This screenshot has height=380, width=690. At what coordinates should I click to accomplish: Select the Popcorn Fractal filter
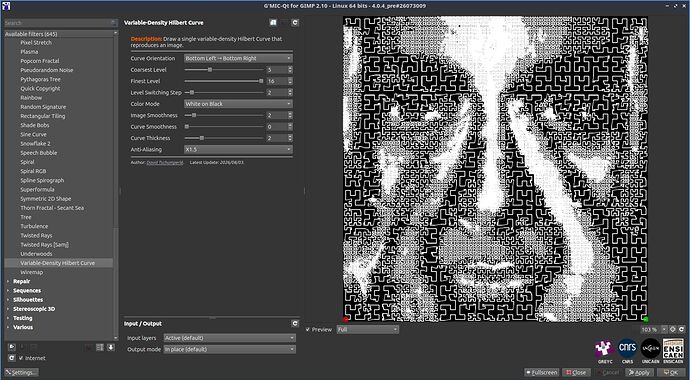[40, 61]
